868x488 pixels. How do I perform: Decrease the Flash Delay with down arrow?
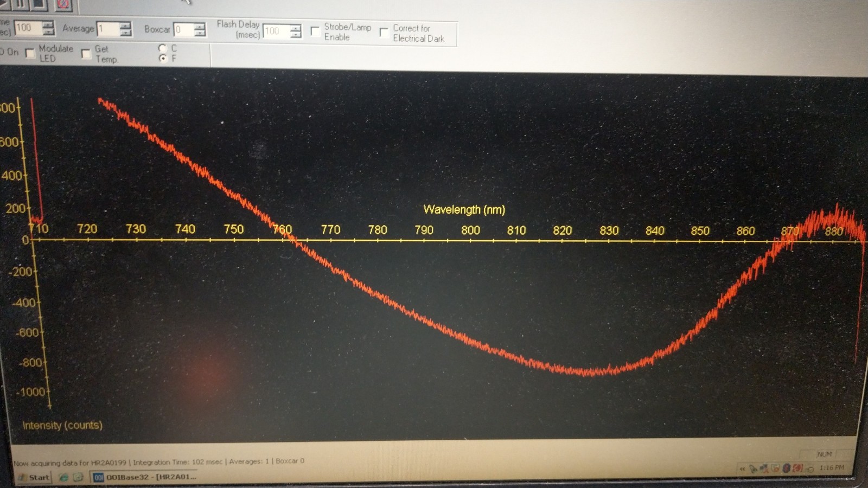[x=296, y=35]
